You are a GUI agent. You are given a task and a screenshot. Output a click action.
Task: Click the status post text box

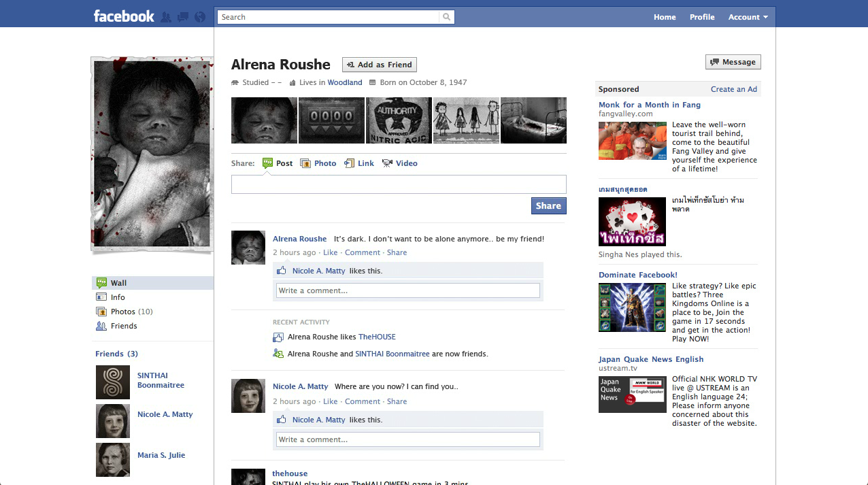(399, 184)
